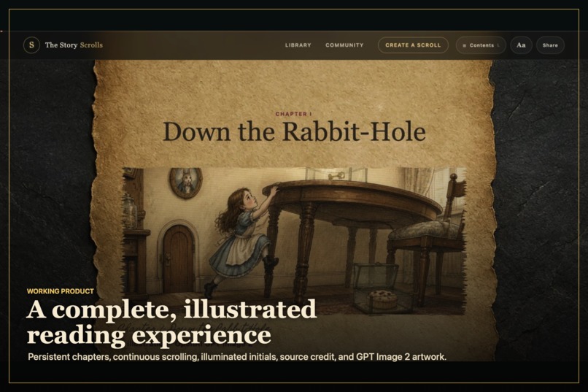Click the Create a Scroll button
588x392 pixels.
pyautogui.click(x=413, y=45)
